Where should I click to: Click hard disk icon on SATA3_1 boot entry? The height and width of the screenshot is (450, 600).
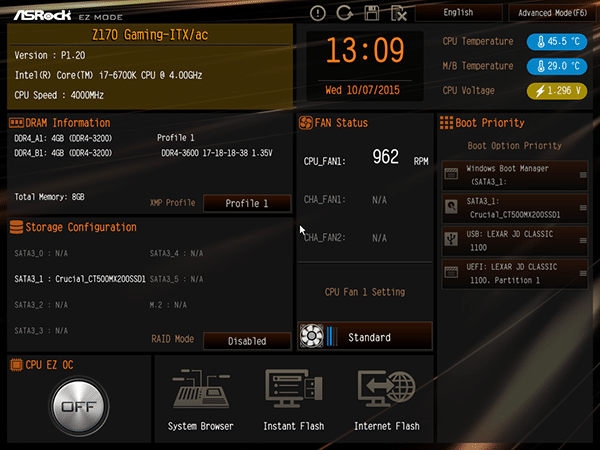pos(451,207)
